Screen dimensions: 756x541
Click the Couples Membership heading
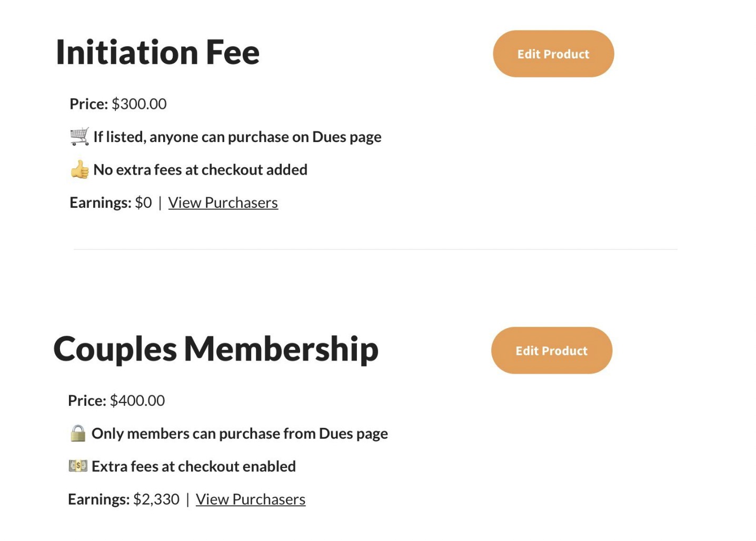coord(216,349)
